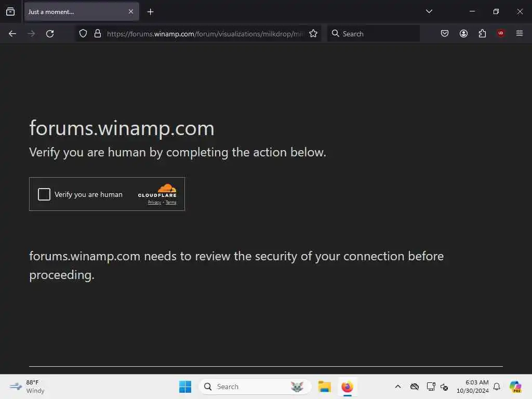Viewport: 532px width, 399px height.
Task: Open the tracking protection shield icon
Action: click(83, 34)
